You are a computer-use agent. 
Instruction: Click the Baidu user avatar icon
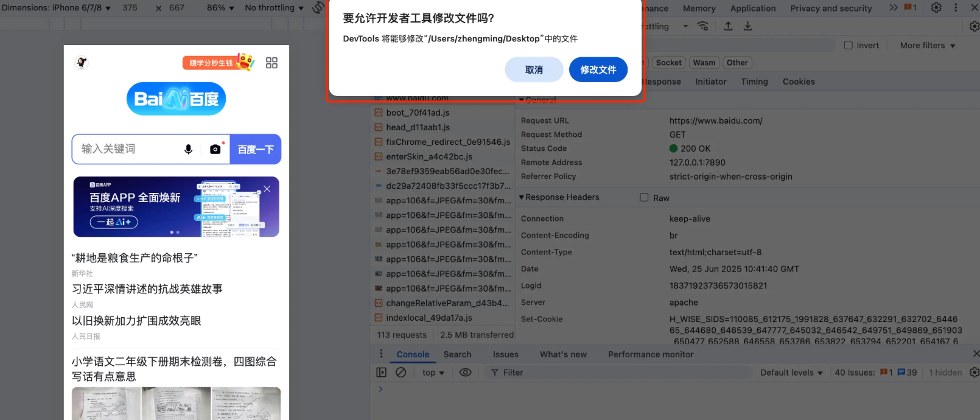[x=82, y=62]
